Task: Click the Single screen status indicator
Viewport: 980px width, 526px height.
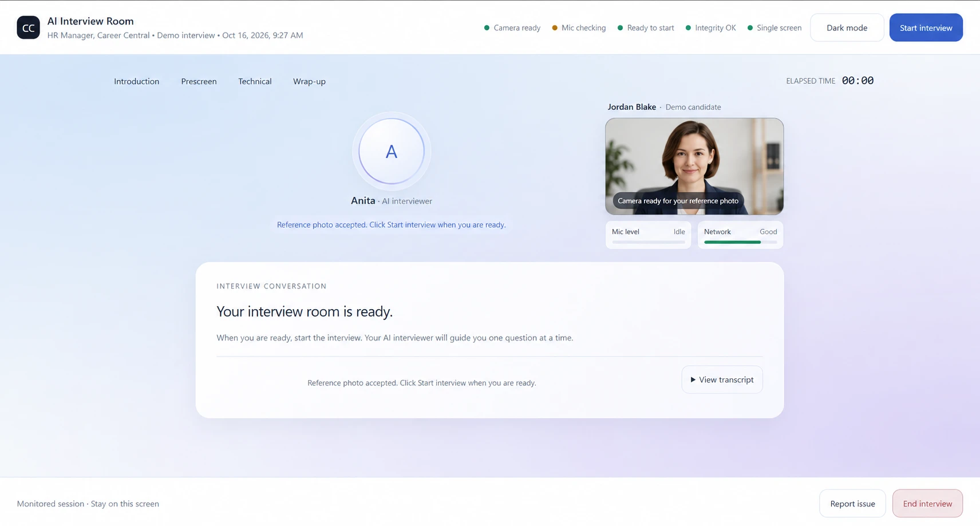Action: tap(774, 27)
